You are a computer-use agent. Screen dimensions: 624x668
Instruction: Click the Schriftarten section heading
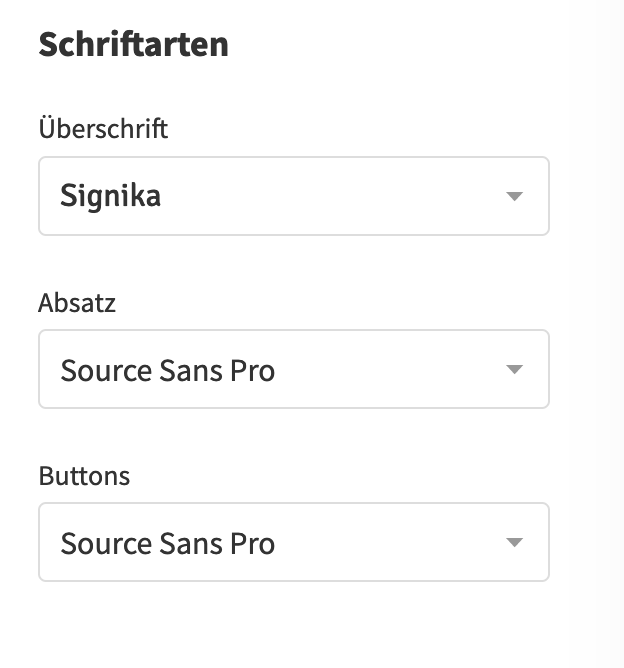133,45
